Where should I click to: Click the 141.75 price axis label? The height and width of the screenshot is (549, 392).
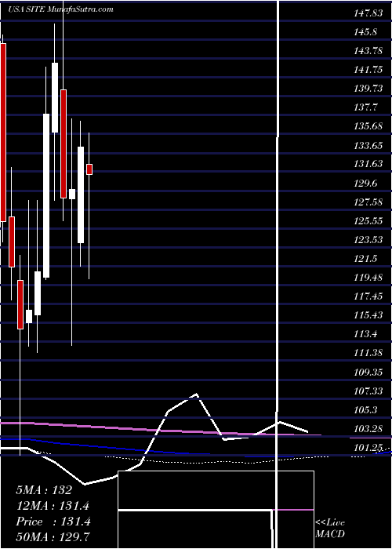[x=368, y=70]
